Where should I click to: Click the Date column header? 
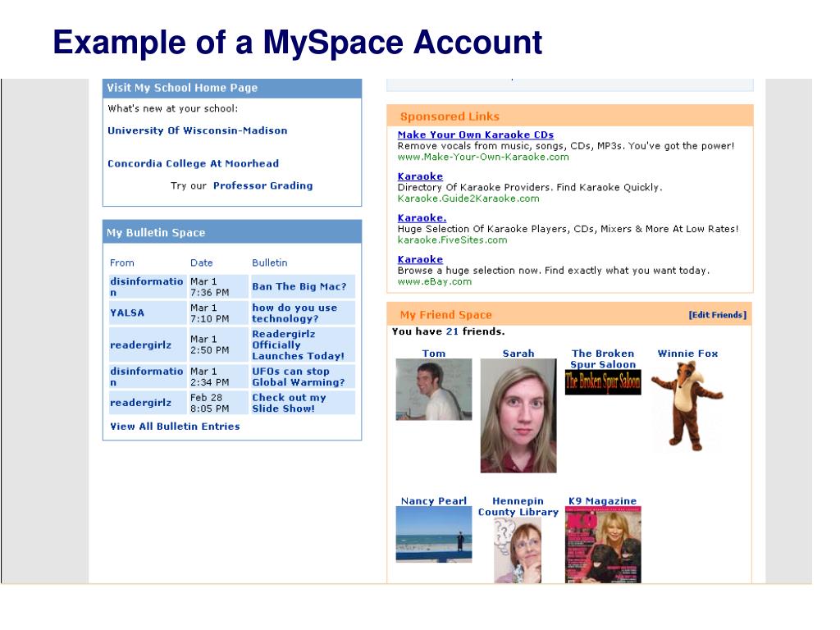202,263
